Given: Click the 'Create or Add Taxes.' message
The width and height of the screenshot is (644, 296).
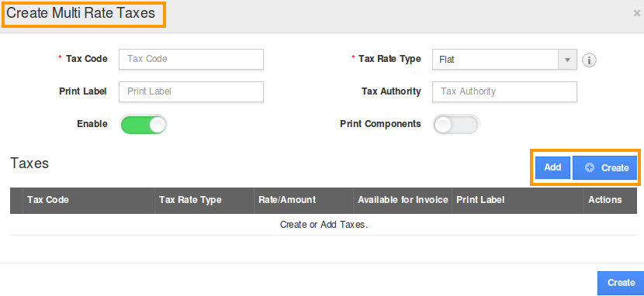Looking at the screenshot, I should tap(324, 225).
